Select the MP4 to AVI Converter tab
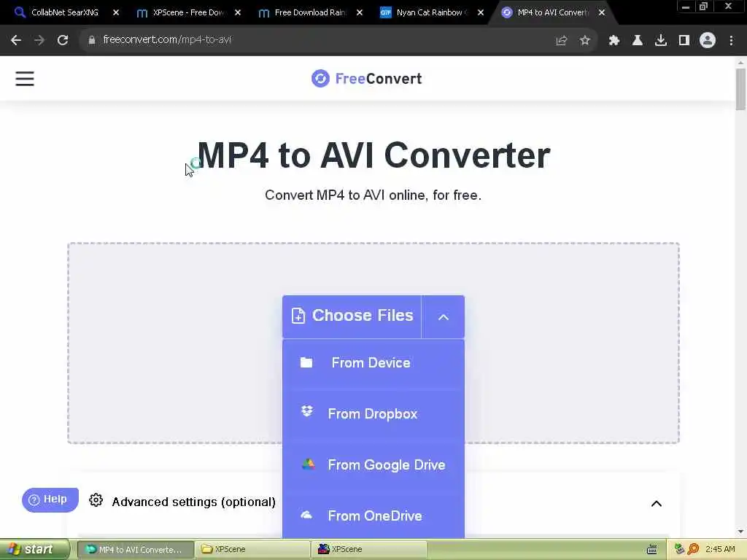The width and height of the screenshot is (747, 560). tap(553, 12)
